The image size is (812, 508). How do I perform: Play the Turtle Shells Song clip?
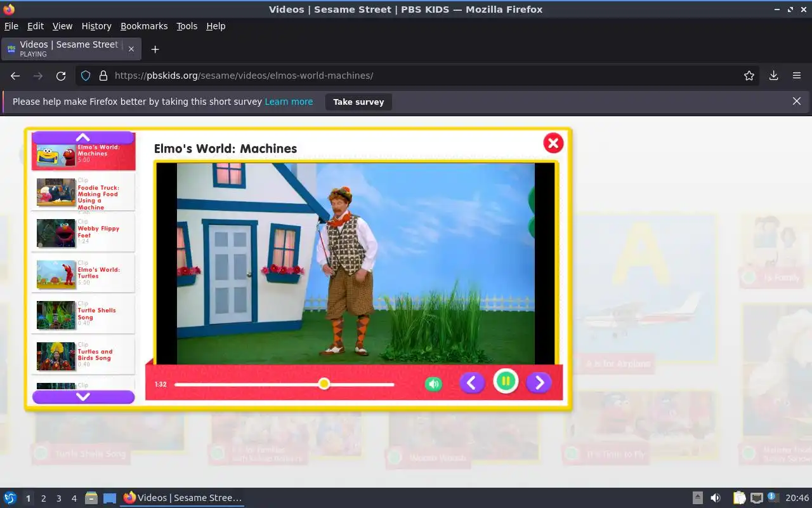tap(83, 315)
